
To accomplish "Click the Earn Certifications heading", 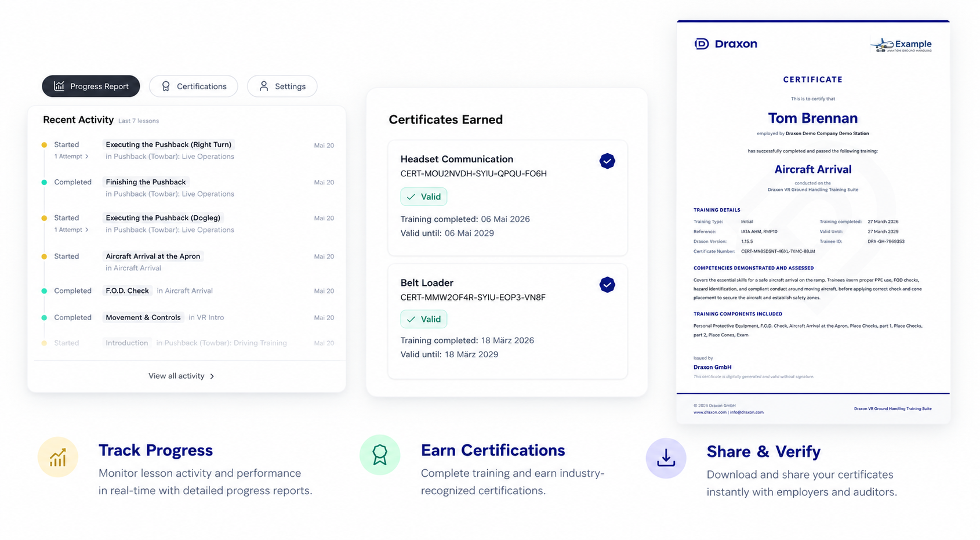I will click(493, 450).
